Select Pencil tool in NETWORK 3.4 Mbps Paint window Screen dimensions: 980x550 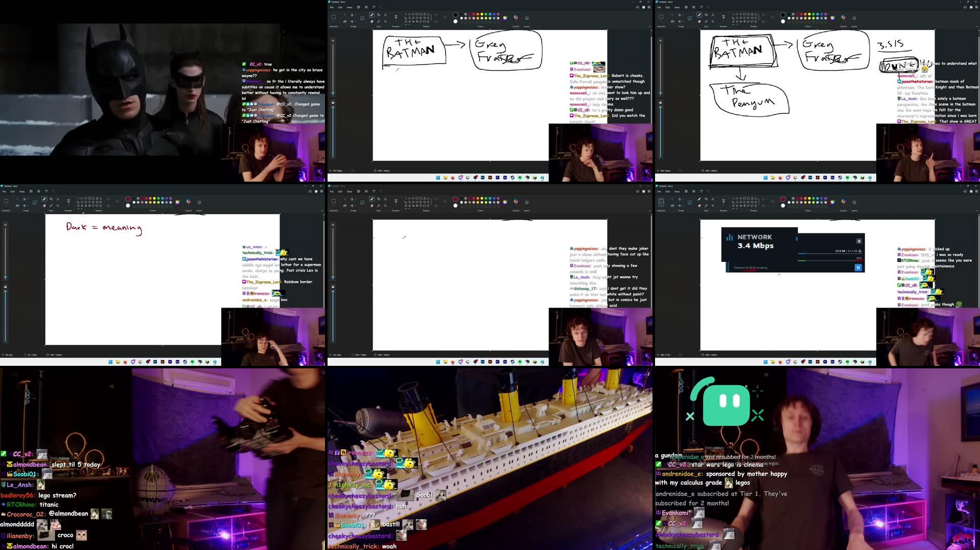(700, 199)
